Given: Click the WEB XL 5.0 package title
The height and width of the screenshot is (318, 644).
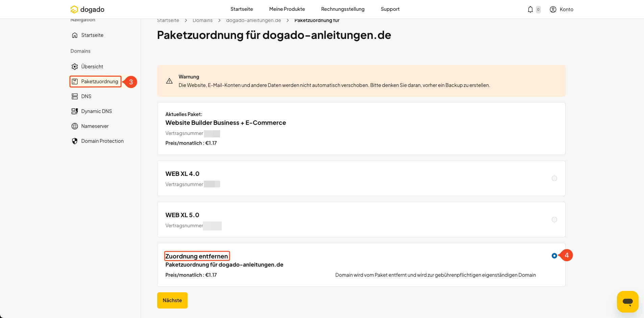Looking at the screenshot, I should 183,215.
